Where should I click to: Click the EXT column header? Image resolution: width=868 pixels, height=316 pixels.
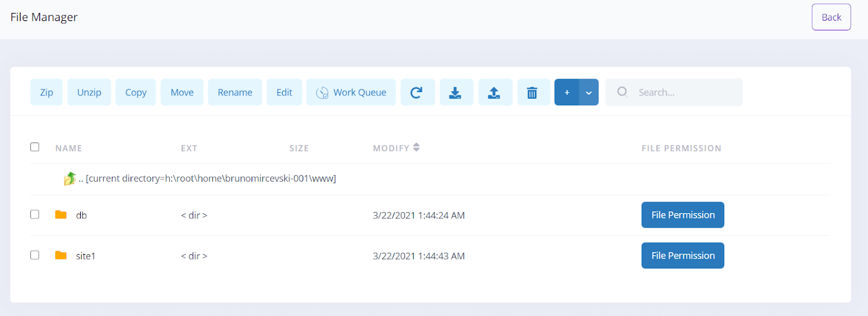[189, 148]
